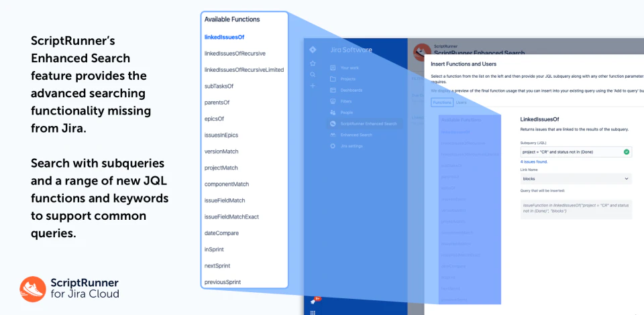This screenshot has width=644, height=315.
Task: Select linkedIssuesOfRecursive in enlarged function list
Action: [x=235, y=54]
